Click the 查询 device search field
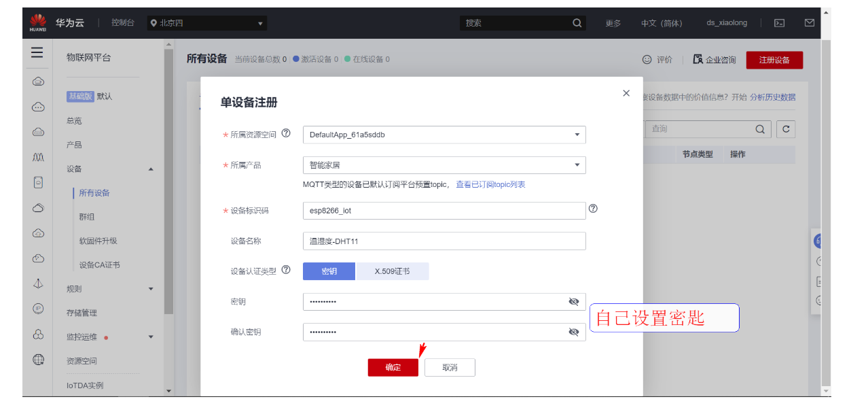This screenshot has height=412, width=868. 708,129
